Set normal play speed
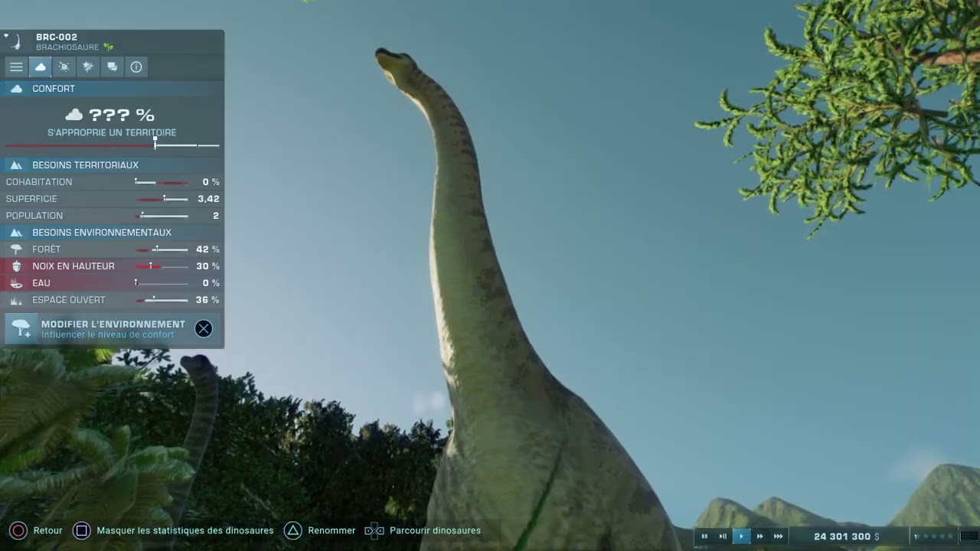Image resolution: width=980 pixels, height=551 pixels. (x=741, y=536)
